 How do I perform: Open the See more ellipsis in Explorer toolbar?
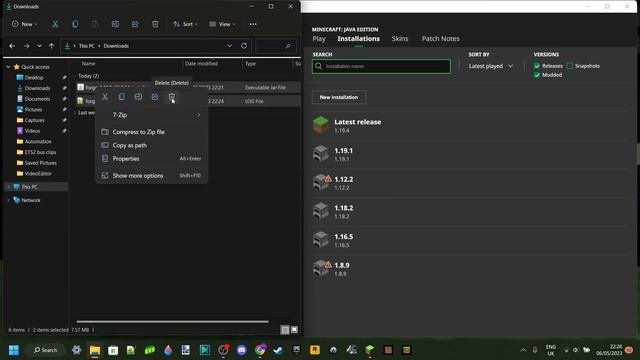[253, 24]
